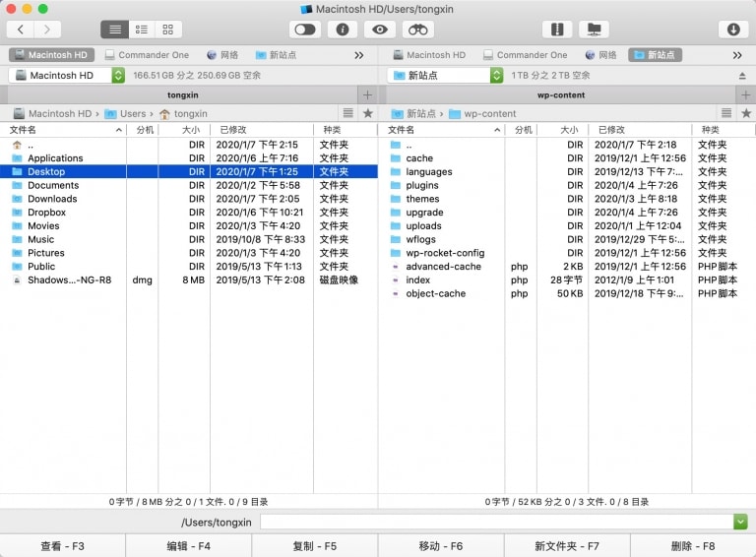Click the 删除 - F8 button
Viewport: 756px width, 557px height.
pos(693,546)
